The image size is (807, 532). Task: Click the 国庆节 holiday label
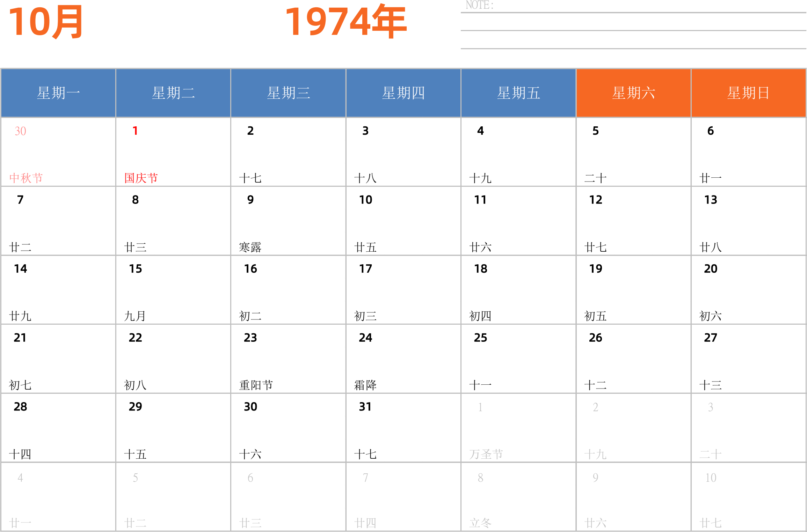coord(141,178)
